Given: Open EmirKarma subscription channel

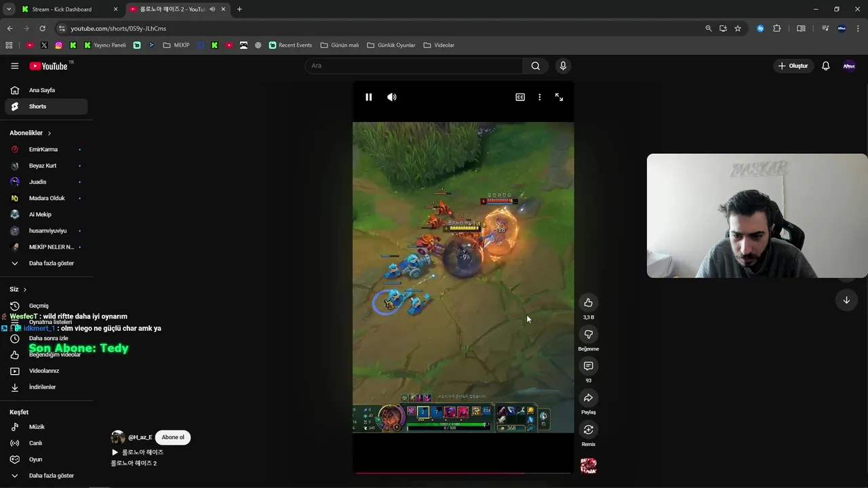Looking at the screenshot, I should [46, 149].
